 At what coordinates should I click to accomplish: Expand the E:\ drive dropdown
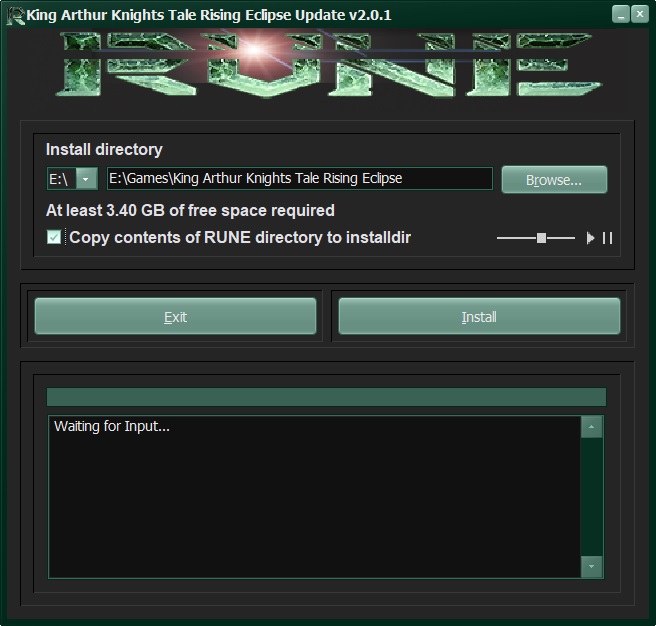point(86,179)
